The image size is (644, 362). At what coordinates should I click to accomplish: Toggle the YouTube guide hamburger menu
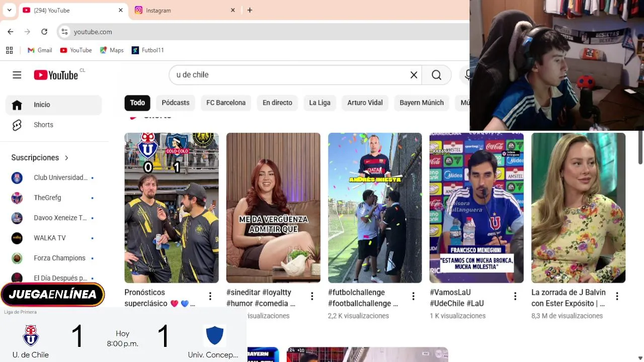pos(17,75)
